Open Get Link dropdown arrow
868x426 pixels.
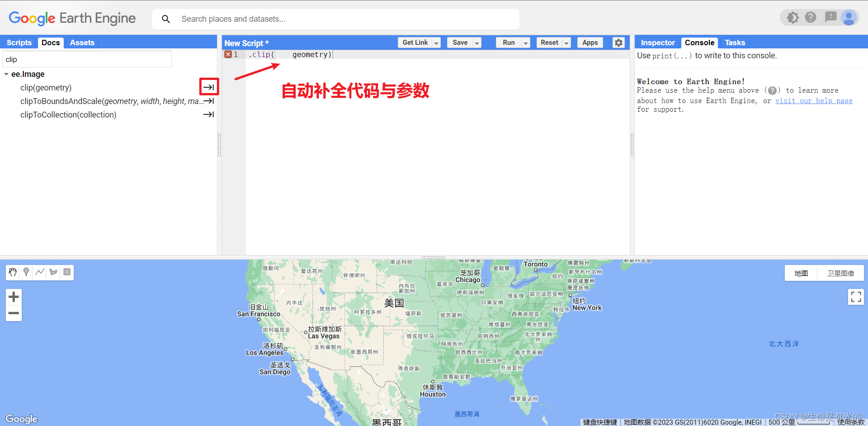tap(436, 43)
